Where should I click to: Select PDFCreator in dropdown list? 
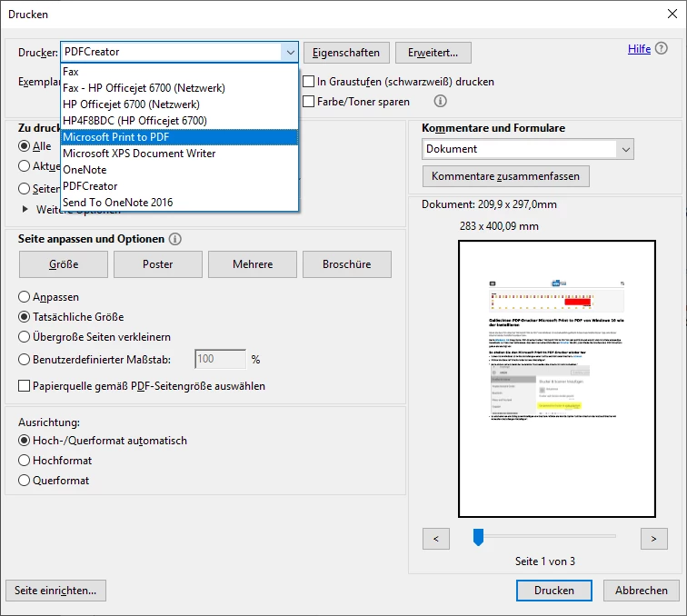(180, 186)
